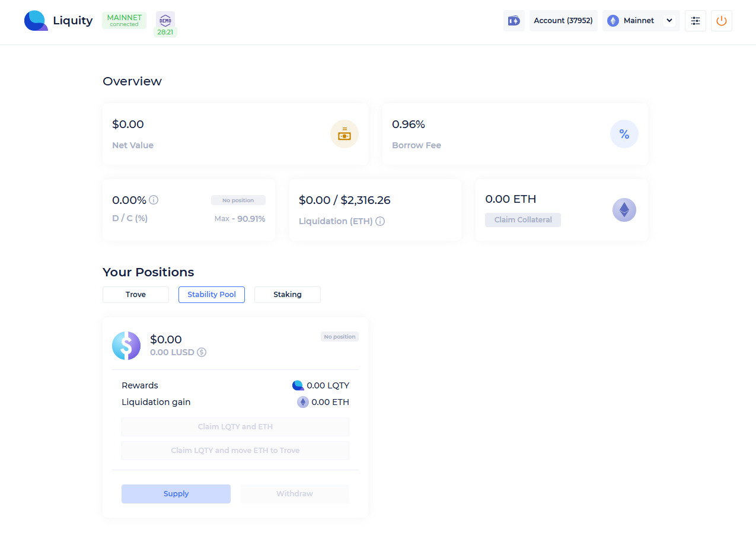Click the Net Value money icon
Screen dimensions: 756x539
point(344,134)
